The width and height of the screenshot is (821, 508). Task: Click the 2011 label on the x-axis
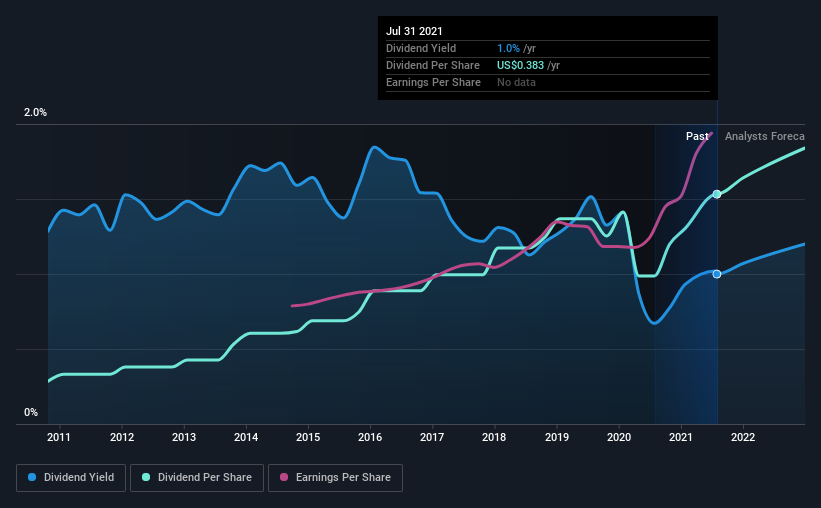59,437
